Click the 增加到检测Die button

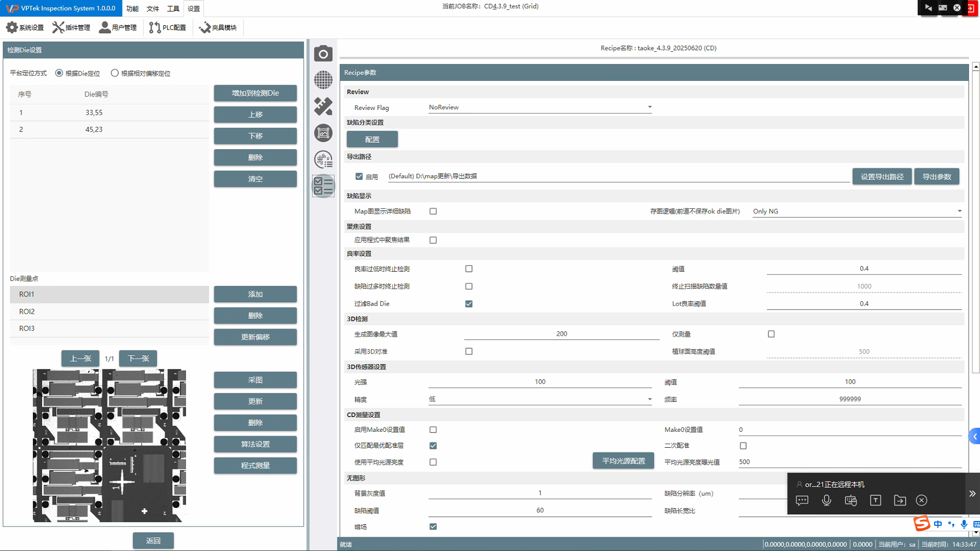(x=255, y=93)
